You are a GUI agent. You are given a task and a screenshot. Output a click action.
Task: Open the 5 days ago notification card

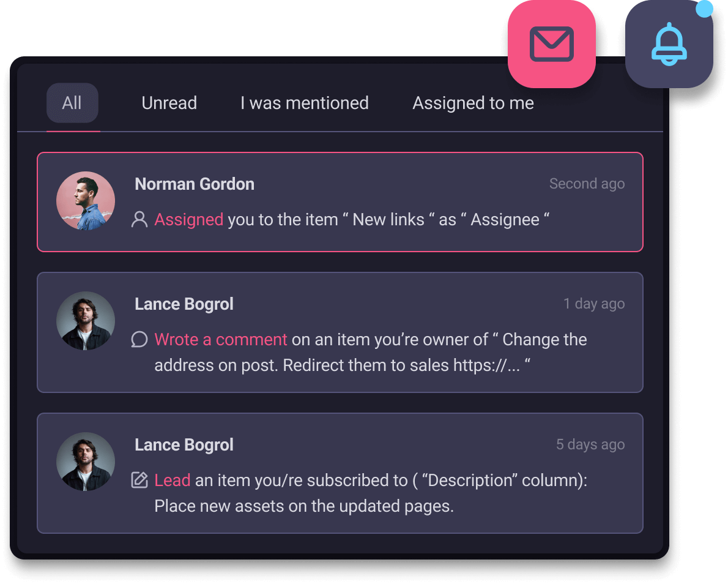[340, 473]
